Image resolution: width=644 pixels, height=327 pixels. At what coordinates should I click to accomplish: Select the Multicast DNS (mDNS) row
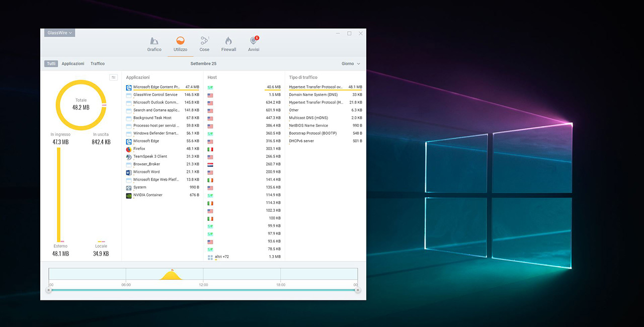tap(325, 118)
